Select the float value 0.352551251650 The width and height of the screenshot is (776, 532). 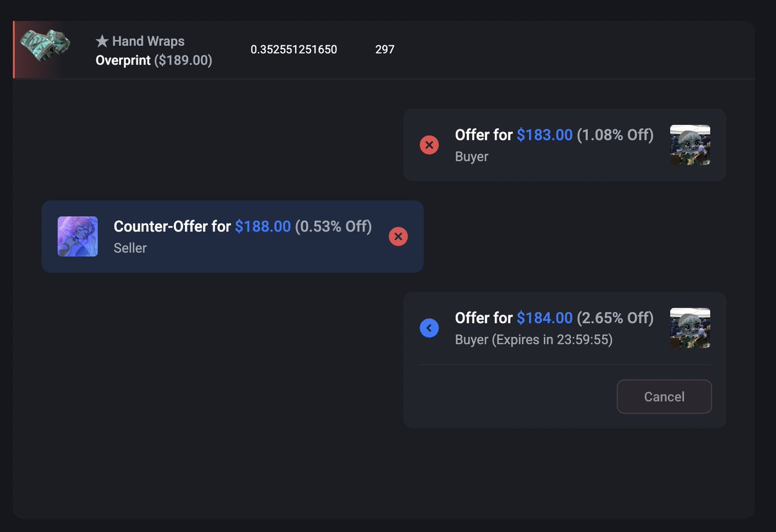[294, 49]
